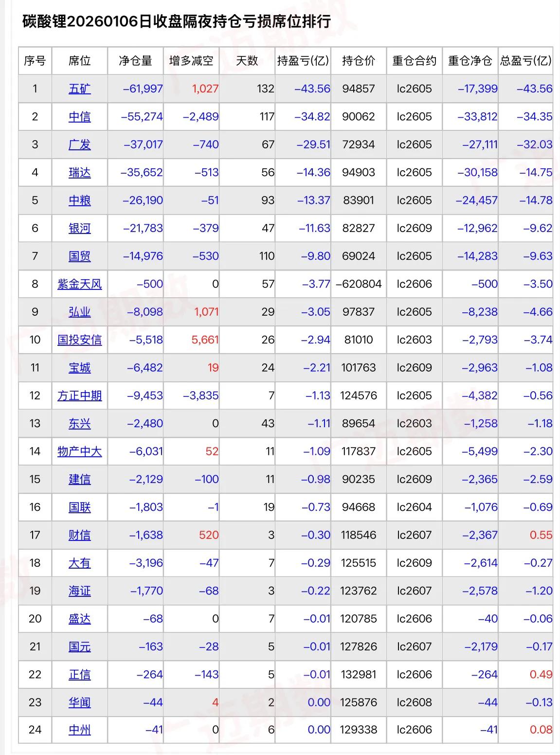Click holding price -620804 in 紫金天风 row

tap(359, 284)
